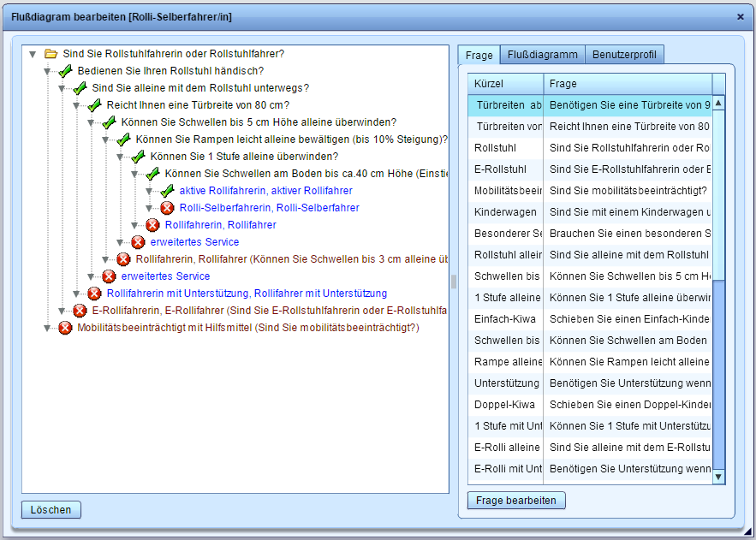Screen dimensions: 756x540
Task: Select the 'Mobilitätsbeei' Kürzel cell
Action: coord(506,191)
